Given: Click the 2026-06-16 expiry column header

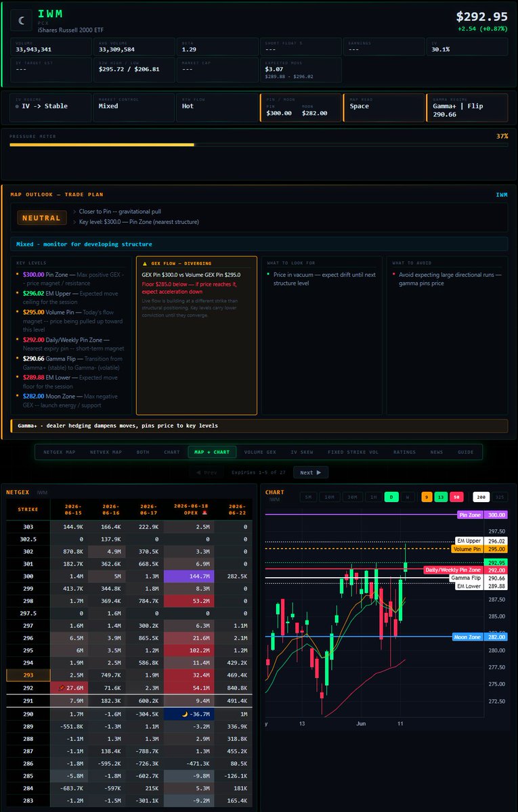Looking at the screenshot, I should pos(108,509).
